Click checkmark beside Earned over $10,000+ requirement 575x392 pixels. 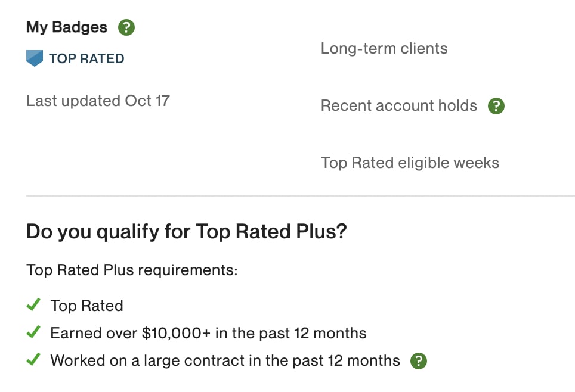click(33, 332)
